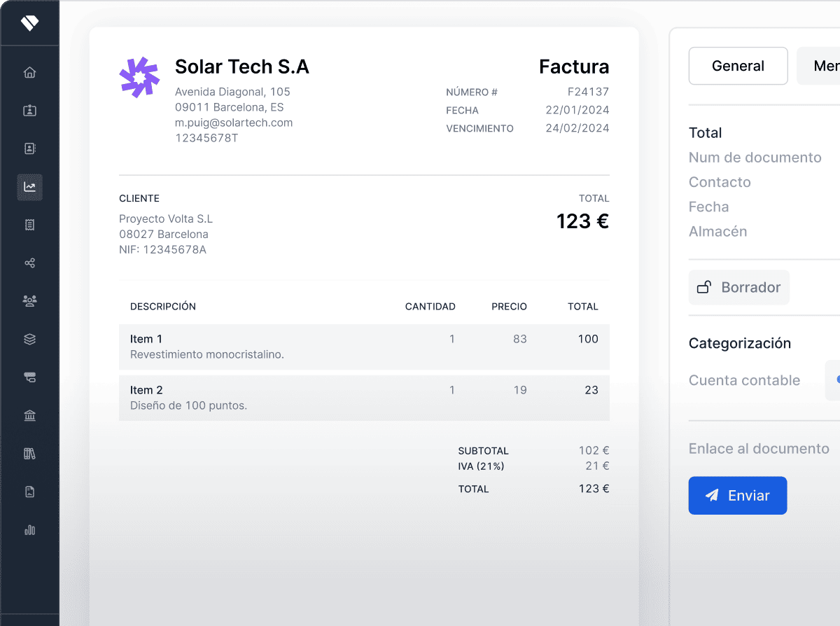The width and height of the screenshot is (840, 626).
Task: Select the Item 2 row
Action: 364,398
